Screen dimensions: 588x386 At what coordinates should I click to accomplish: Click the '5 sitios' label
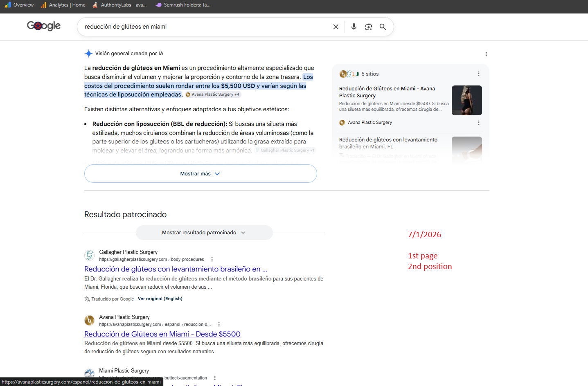coord(370,74)
